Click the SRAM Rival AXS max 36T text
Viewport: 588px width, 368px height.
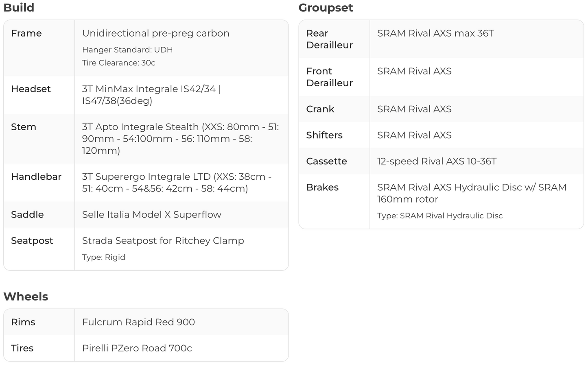pos(435,33)
